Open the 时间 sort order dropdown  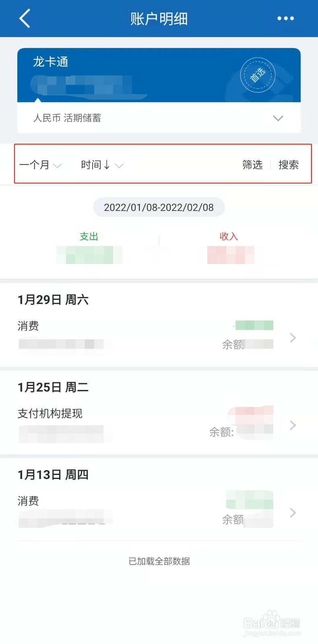pos(102,165)
